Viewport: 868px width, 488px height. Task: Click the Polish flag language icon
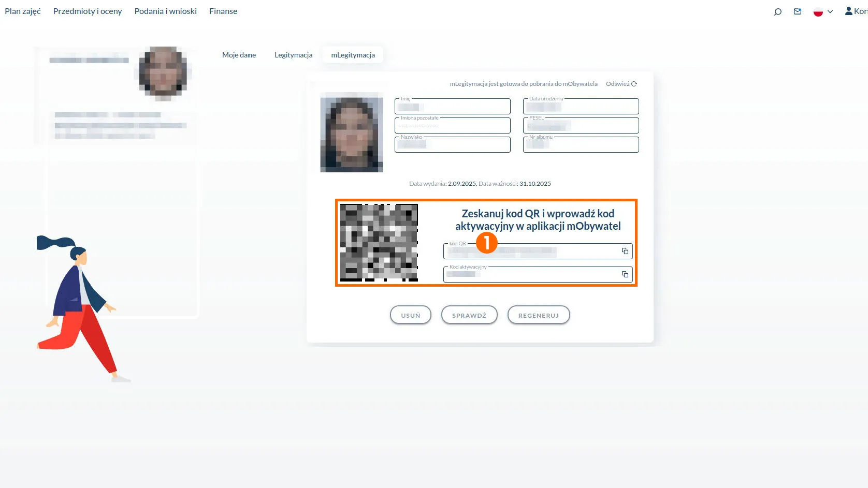[818, 11]
